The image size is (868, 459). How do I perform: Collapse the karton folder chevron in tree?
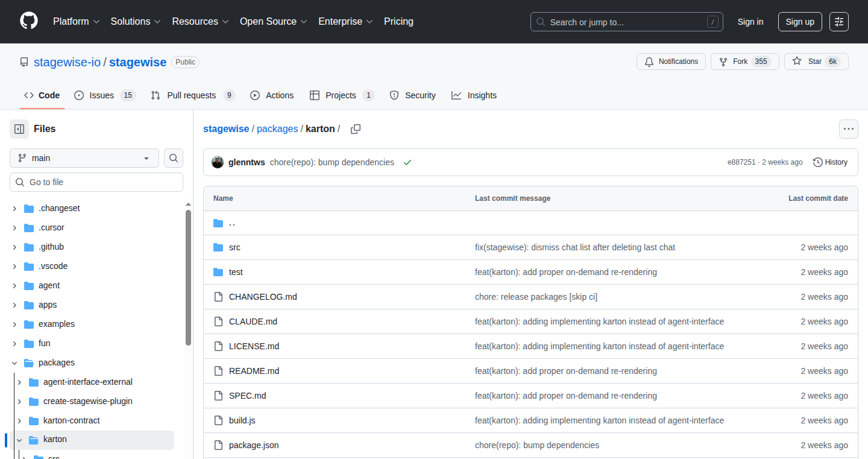pos(19,440)
